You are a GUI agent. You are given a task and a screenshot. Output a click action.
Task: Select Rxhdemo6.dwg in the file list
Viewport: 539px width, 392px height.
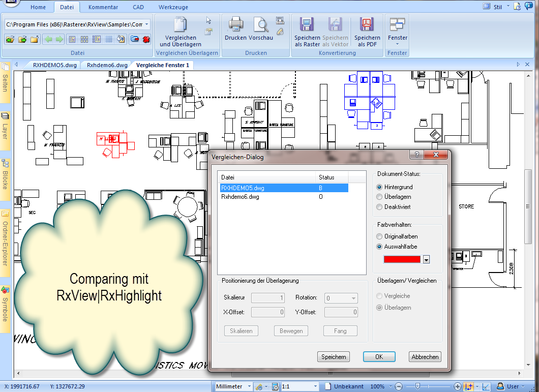(x=240, y=197)
